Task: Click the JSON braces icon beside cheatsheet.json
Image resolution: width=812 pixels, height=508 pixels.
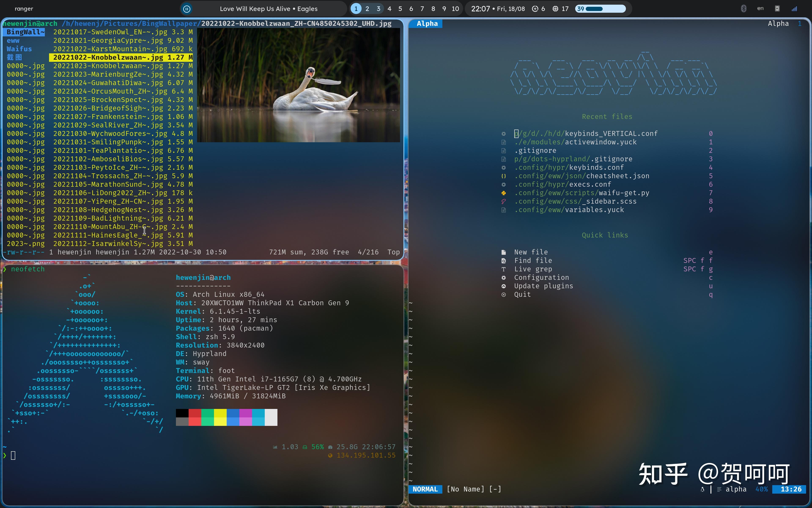Action: pos(503,176)
